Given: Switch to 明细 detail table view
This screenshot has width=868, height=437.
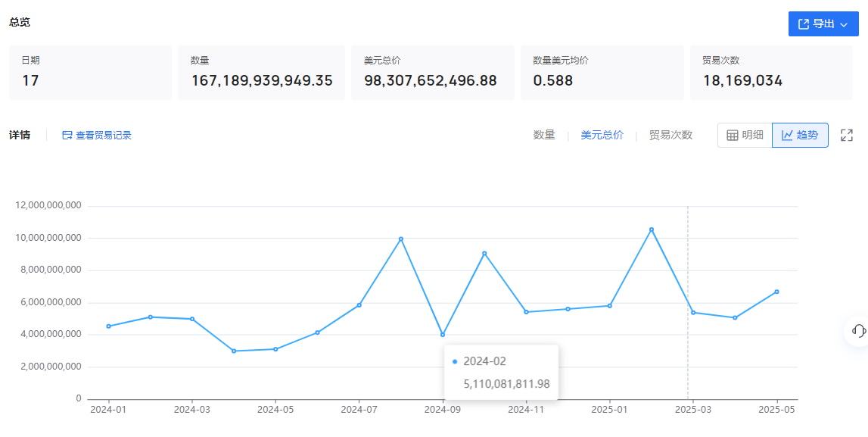Looking at the screenshot, I should coord(745,135).
